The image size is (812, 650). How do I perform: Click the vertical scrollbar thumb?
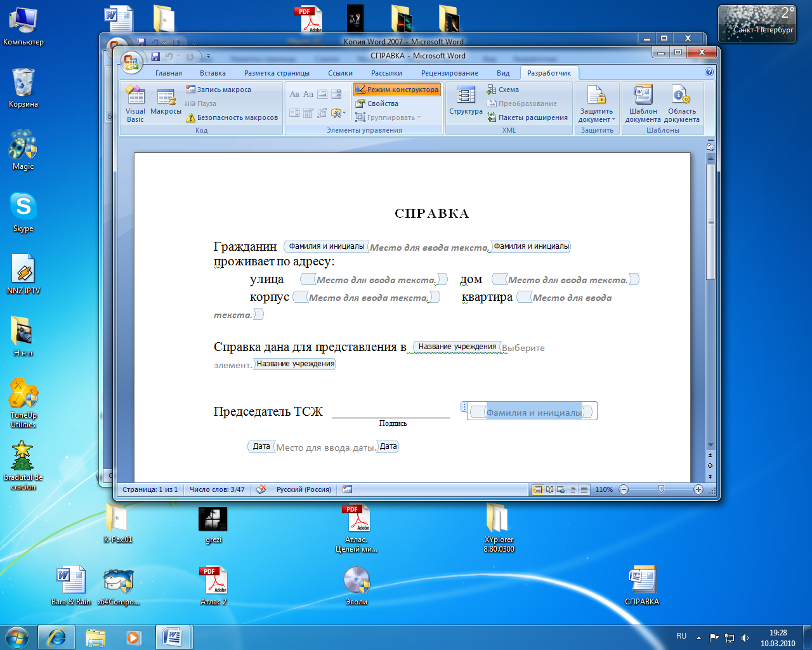pos(710,222)
